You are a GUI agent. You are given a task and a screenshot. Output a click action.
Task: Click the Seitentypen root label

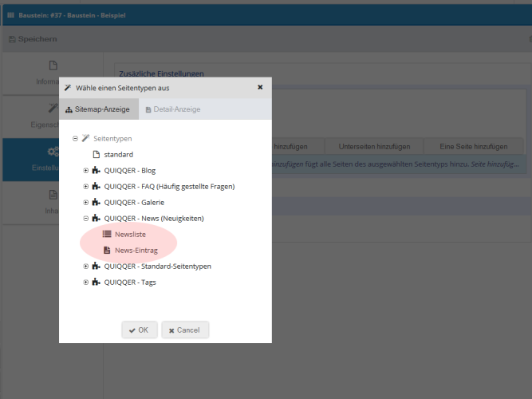pos(112,139)
